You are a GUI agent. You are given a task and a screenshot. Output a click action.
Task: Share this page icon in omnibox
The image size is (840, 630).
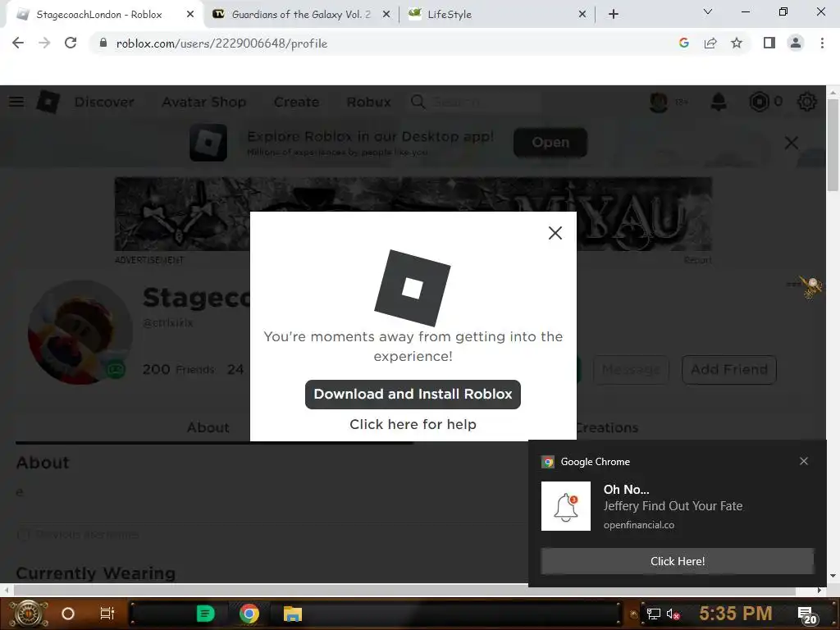tap(710, 43)
